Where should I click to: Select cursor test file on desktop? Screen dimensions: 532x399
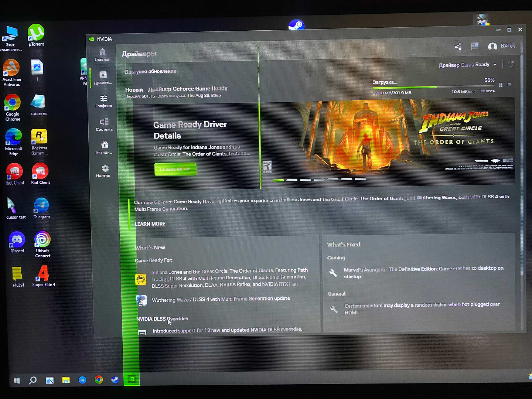[16, 208]
